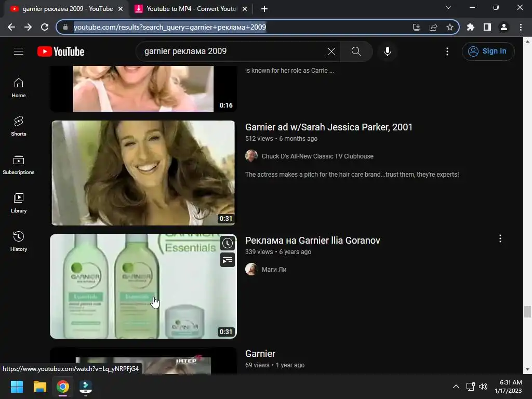Screen dimensions: 532x399
Task: Click the page vertical scrollbar thumb
Action: point(527,312)
